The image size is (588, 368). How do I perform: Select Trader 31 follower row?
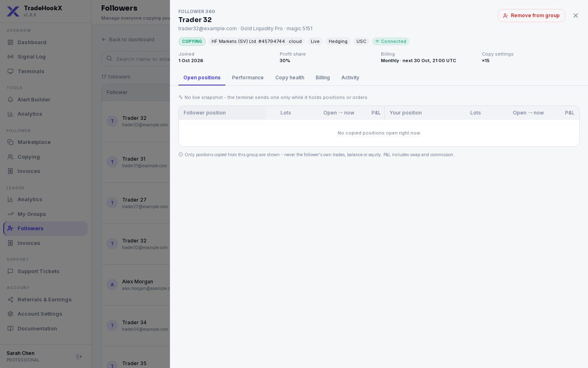click(x=136, y=162)
